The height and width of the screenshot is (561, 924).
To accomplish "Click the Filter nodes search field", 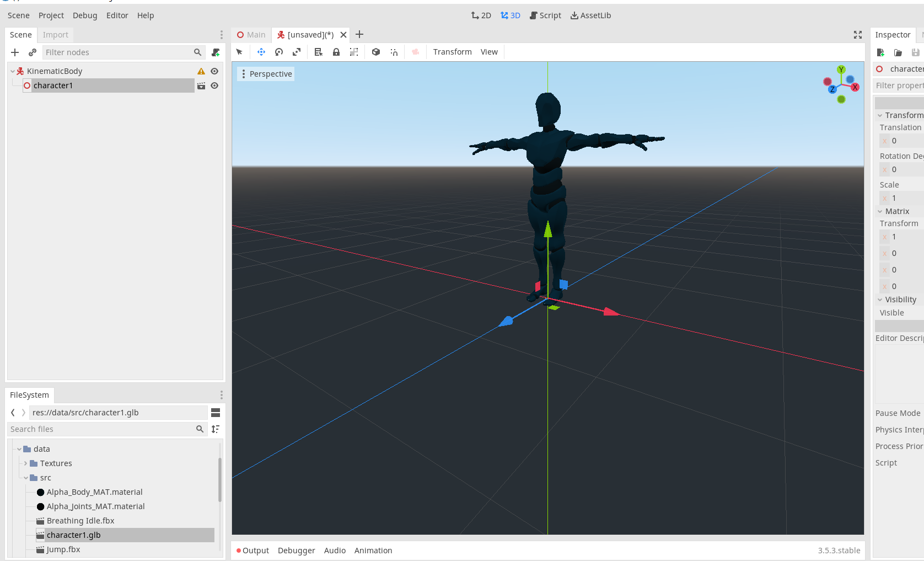I will pos(123,52).
